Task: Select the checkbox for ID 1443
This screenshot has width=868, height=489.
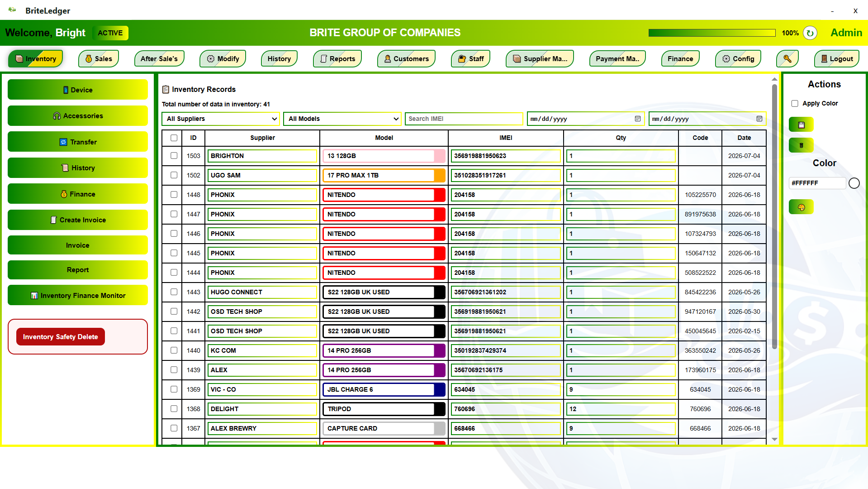Action: coord(174,292)
